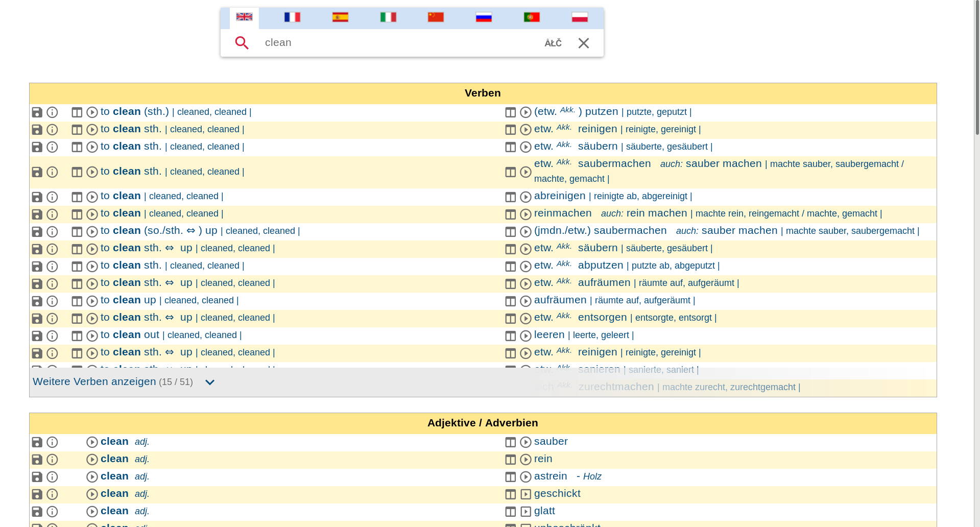The height and width of the screenshot is (527, 980).
Task: Expand 'Weitere Verben anzeigen' list
Action: point(94,382)
